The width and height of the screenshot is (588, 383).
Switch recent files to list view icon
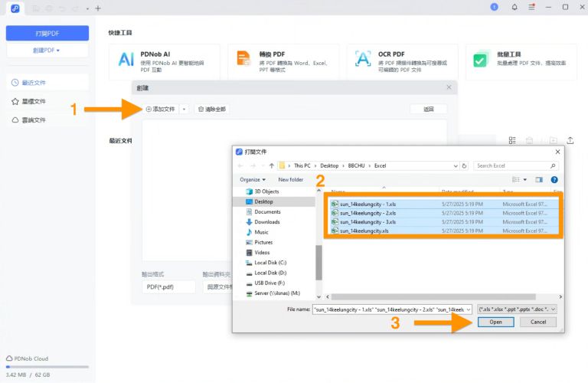512,140
